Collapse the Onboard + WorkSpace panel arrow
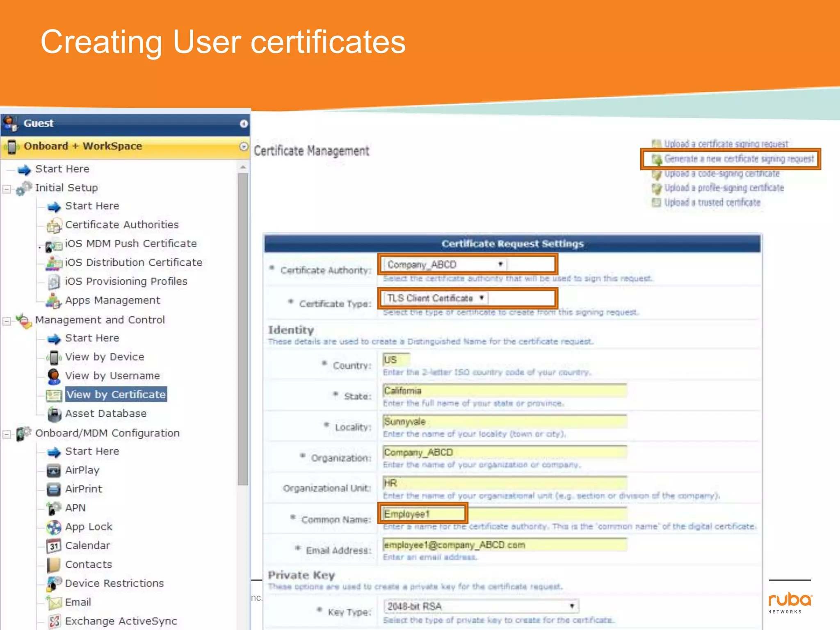 pos(244,146)
